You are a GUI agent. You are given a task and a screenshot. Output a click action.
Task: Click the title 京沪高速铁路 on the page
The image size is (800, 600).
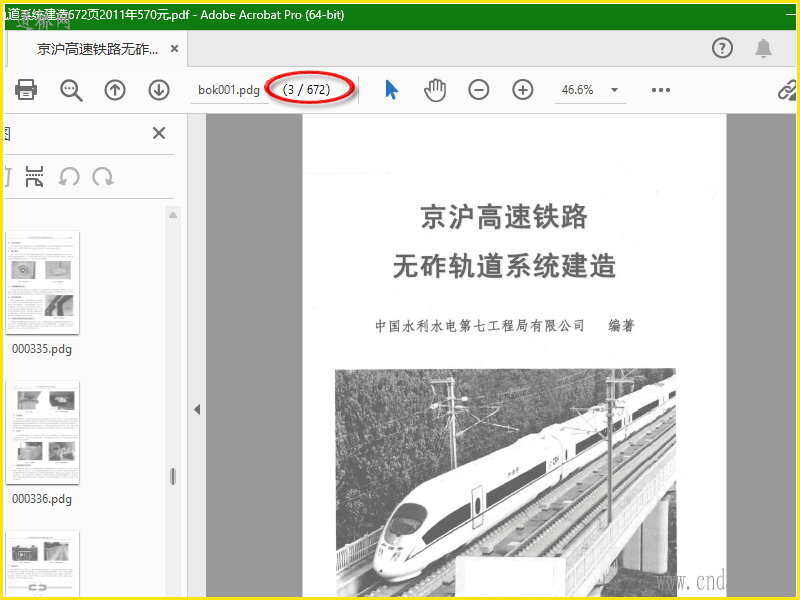click(x=504, y=217)
